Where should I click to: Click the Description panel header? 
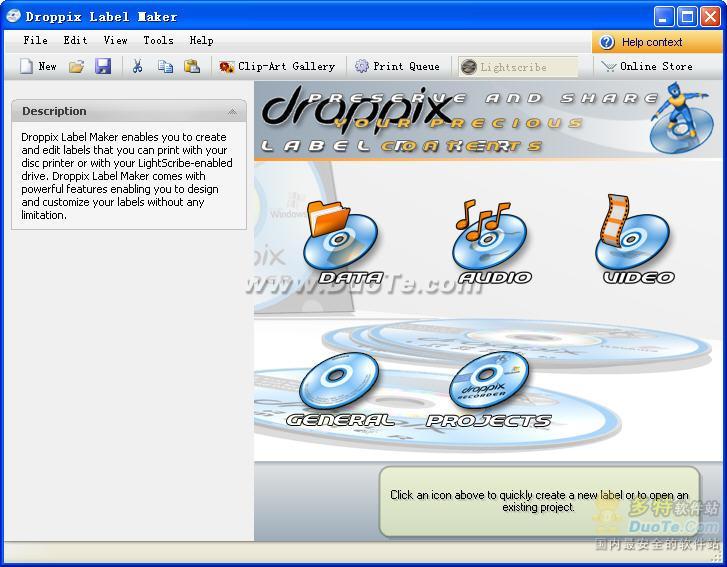click(129, 111)
